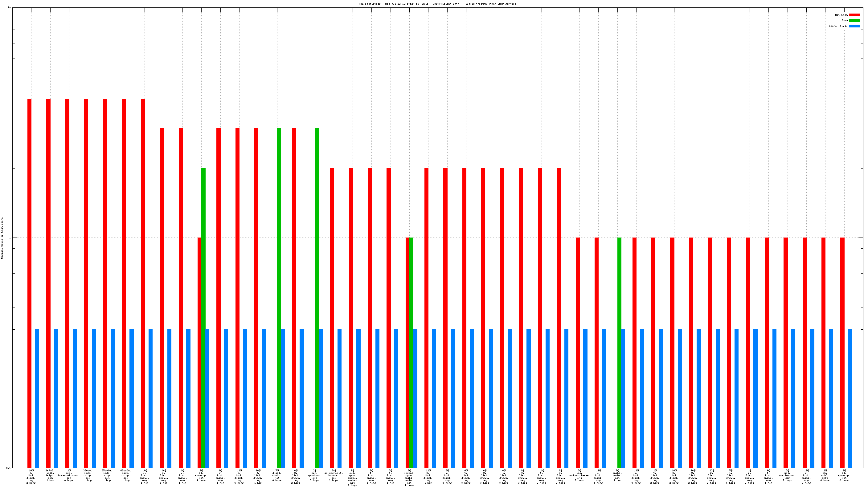The width and height of the screenshot is (868, 488).
Task: Click the red bar above 2ff03.iadb.isipp.com
Action: pyautogui.click(x=48, y=283)
